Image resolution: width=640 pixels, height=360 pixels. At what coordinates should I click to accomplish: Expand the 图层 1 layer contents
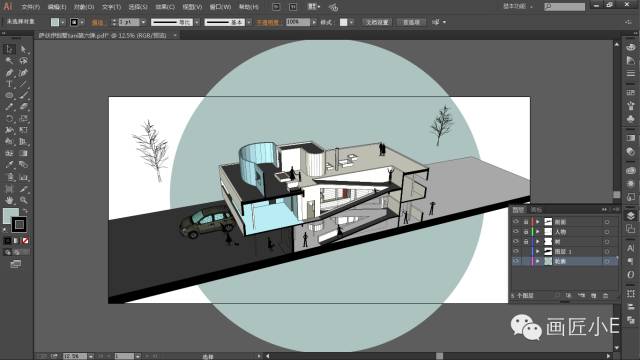point(538,251)
